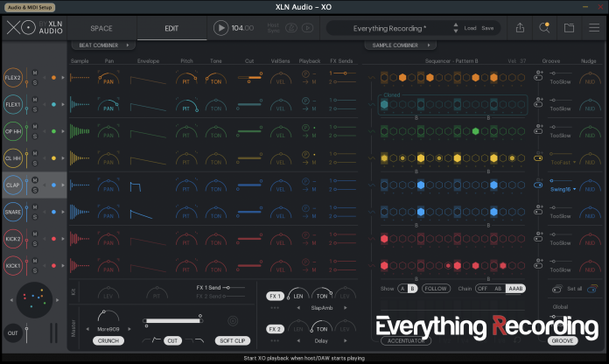
Task: Open the export icon in top bar
Action: click(520, 28)
